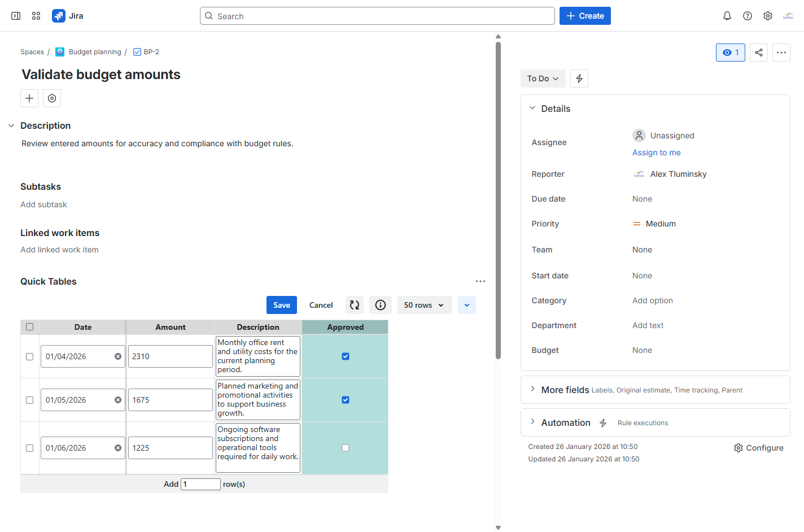Tick the select-all checkbox in table header

[30, 327]
